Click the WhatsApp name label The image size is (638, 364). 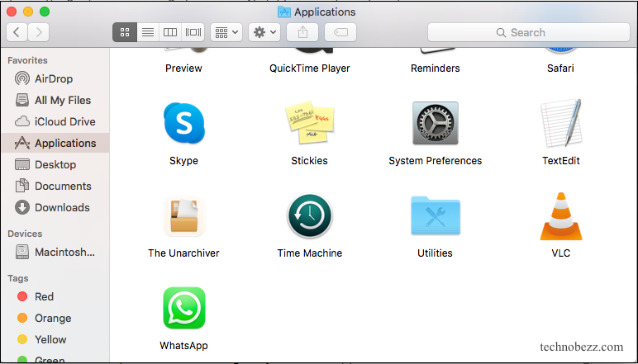tap(183, 345)
